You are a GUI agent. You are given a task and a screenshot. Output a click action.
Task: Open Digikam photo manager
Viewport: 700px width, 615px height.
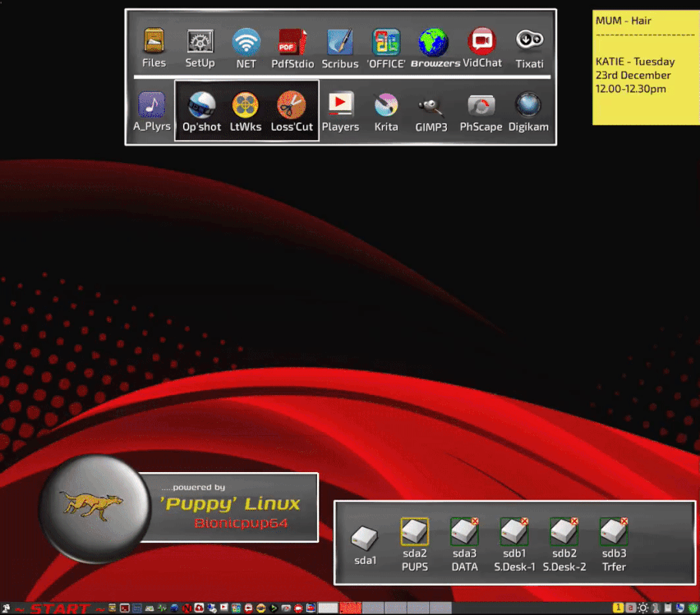[x=528, y=105]
